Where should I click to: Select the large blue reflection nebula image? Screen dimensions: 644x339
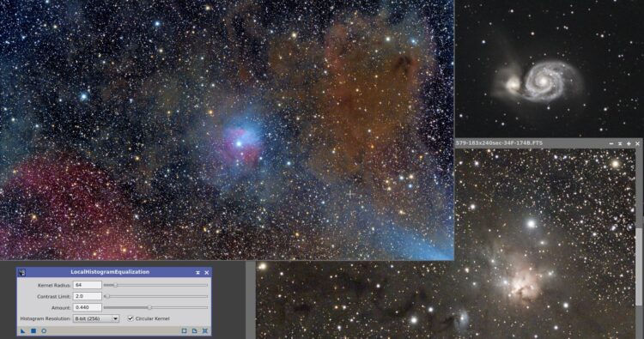coord(227,130)
